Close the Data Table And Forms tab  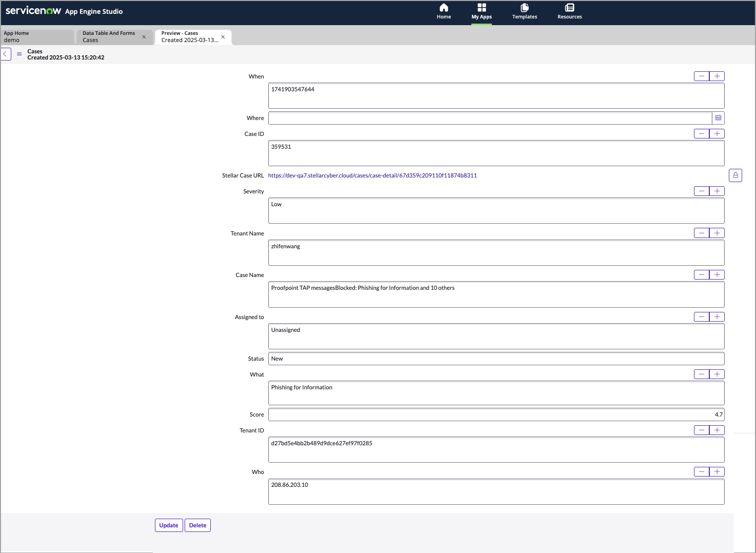144,37
